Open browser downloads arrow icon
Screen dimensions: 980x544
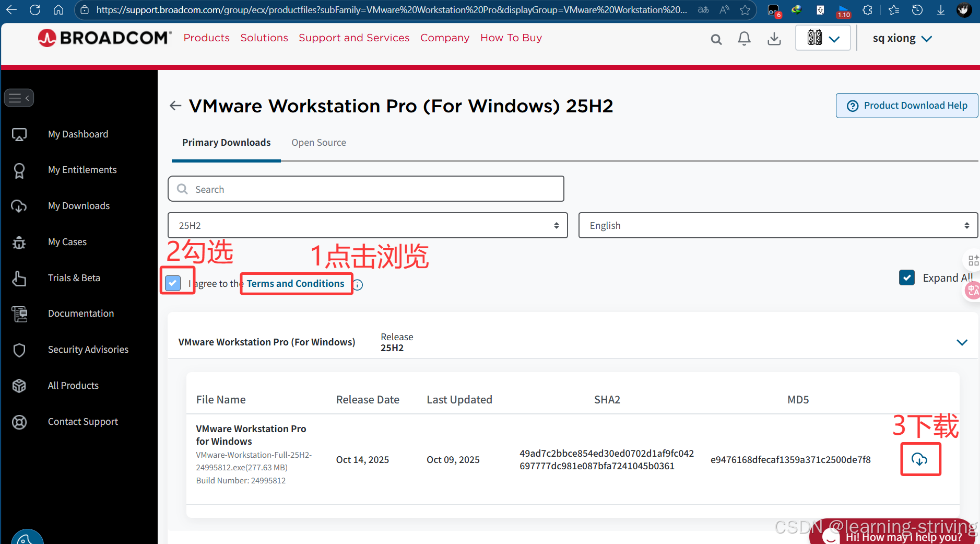[940, 10]
